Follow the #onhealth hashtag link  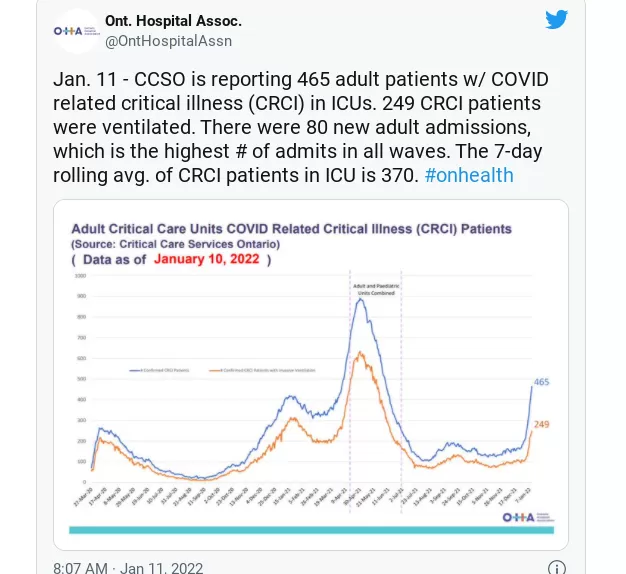(469, 175)
